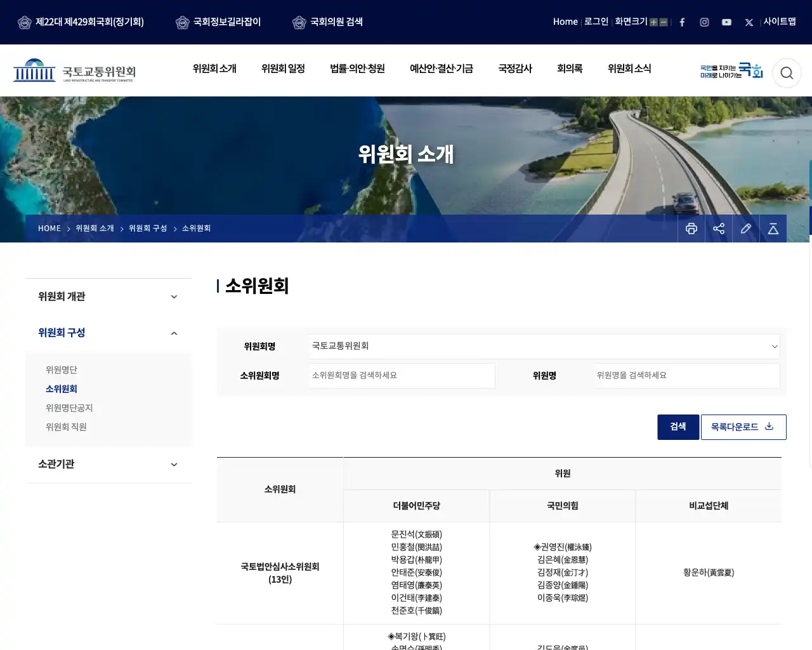
Task: Click the emblem icon beside 국회정보길라잡이
Action: (x=183, y=22)
